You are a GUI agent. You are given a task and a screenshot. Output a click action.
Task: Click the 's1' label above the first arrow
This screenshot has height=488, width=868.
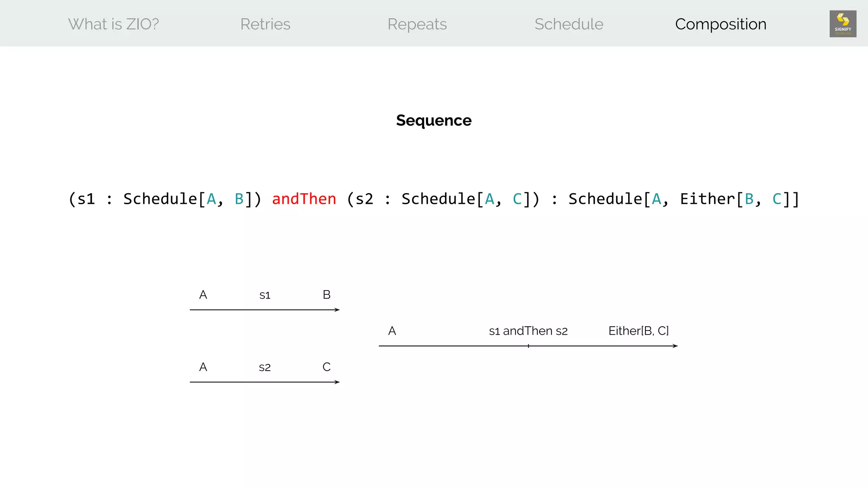pos(265,295)
